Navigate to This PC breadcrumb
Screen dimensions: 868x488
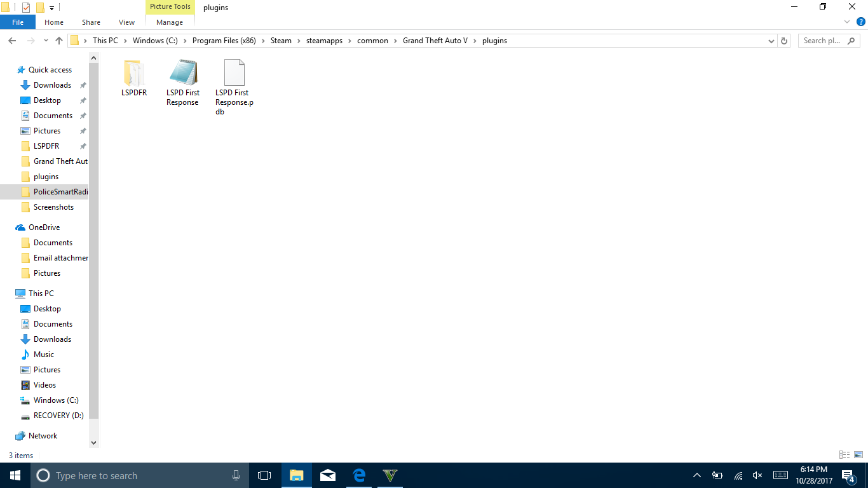click(x=105, y=41)
